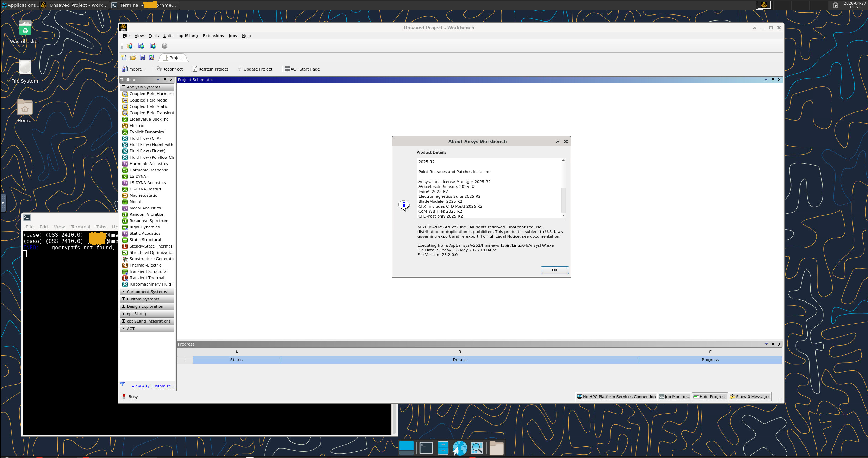Viewport: 868px width, 458px height.
Task: Click the open-from-repository folder globe icon
Action: tap(130, 46)
